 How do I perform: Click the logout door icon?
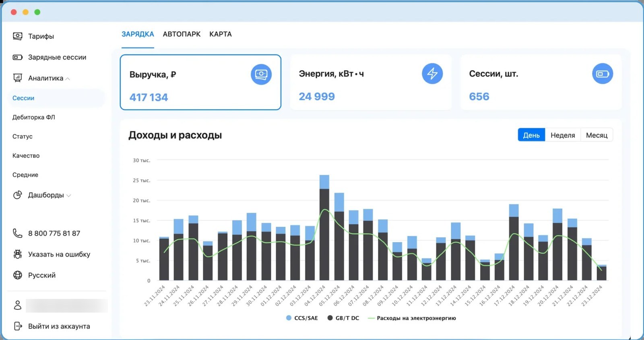coord(18,326)
